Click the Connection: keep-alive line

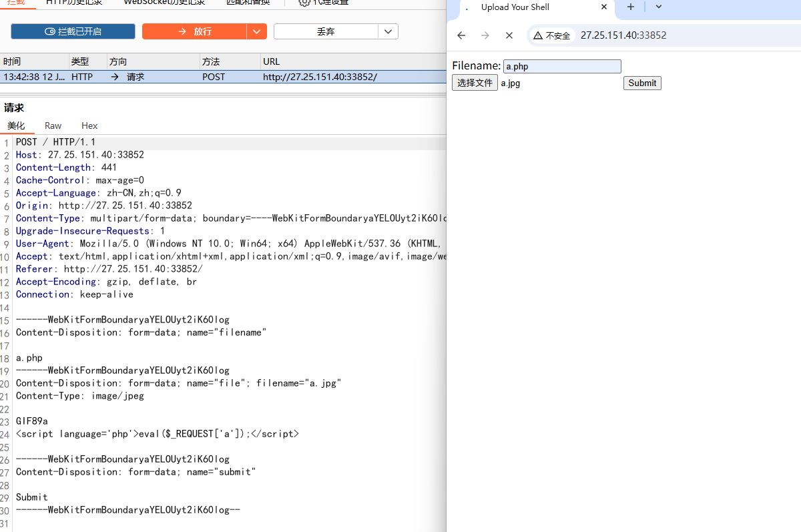(75, 294)
